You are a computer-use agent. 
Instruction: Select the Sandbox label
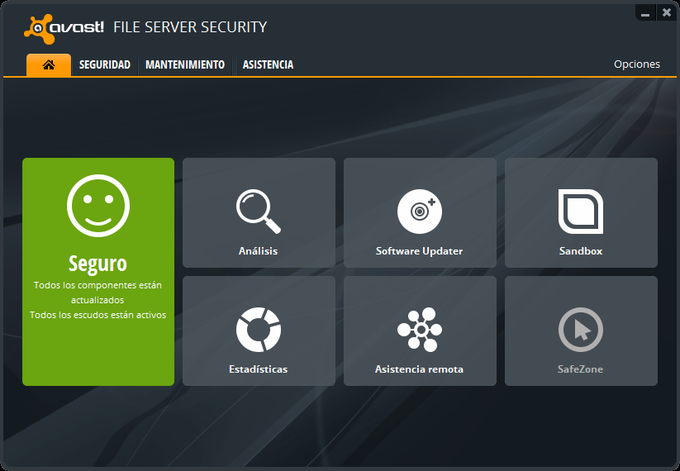[581, 251]
